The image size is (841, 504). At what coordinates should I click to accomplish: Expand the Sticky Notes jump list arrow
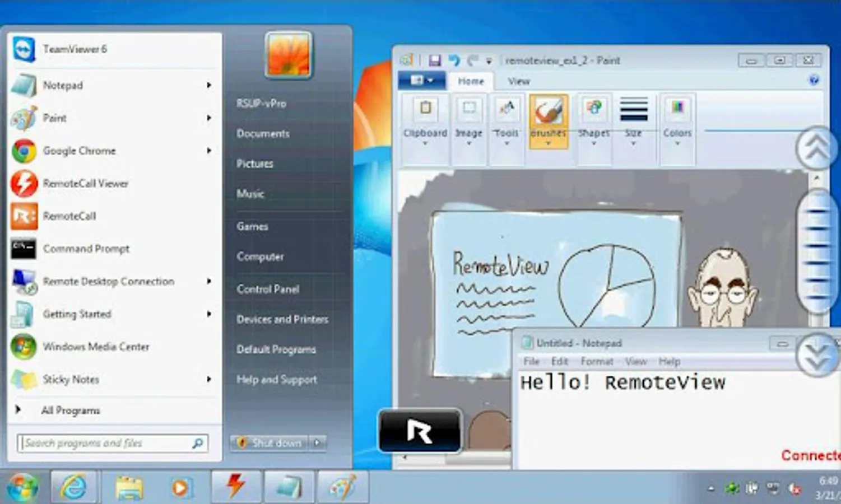click(x=209, y=379)
